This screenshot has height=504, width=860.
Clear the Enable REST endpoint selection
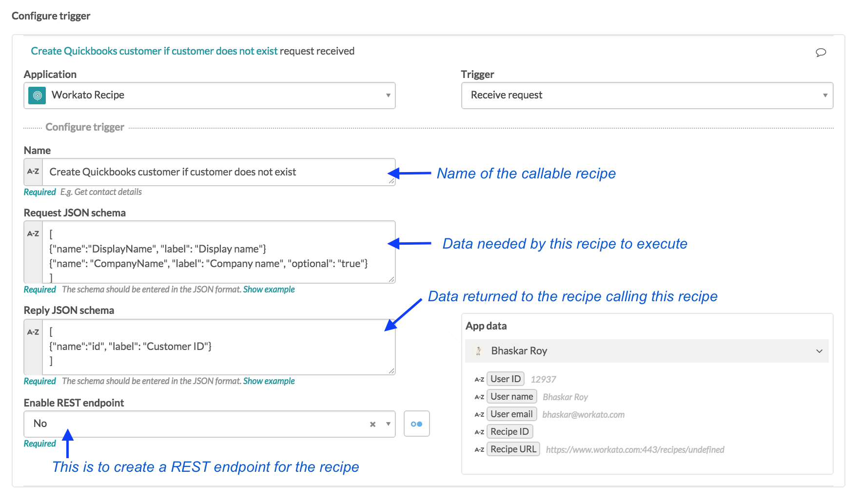click(x=372, y=424)
